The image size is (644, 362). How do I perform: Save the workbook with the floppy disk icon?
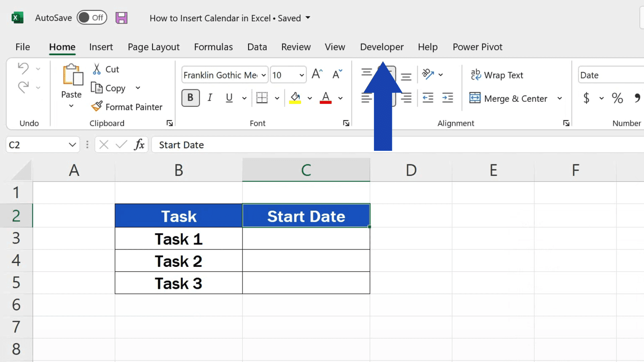pyautogui.click(x=122, y=18)
